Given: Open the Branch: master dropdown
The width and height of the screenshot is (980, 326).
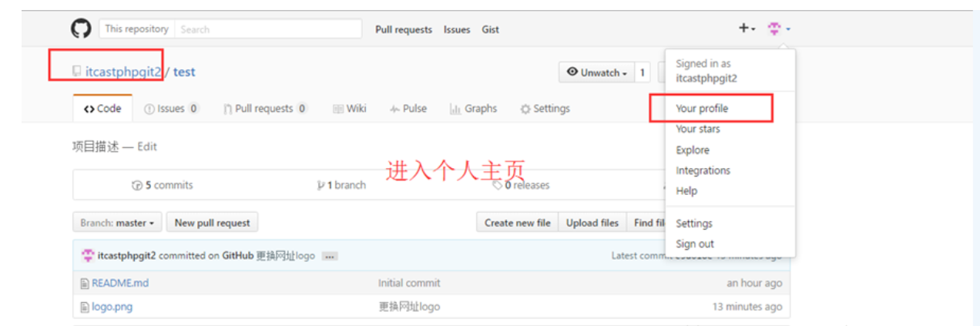Looking at the screenshot, I should (117, 223).
